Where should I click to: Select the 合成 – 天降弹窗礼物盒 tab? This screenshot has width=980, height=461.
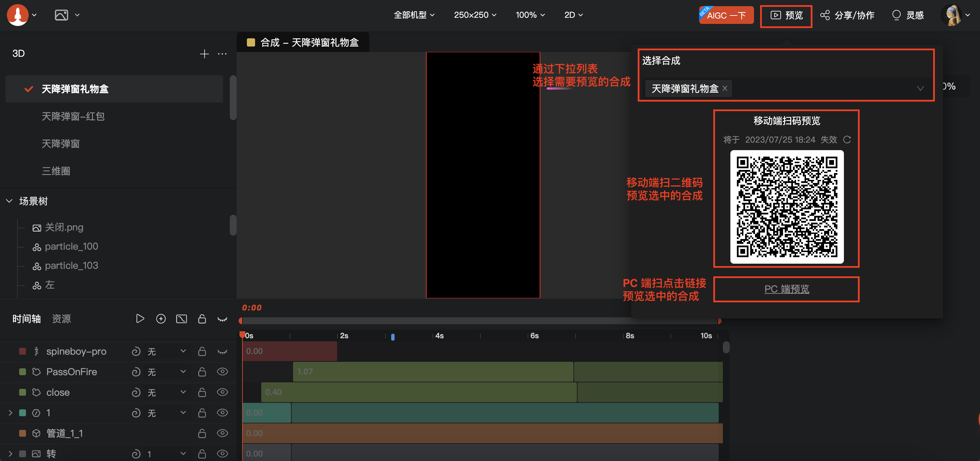pos(303,42)
